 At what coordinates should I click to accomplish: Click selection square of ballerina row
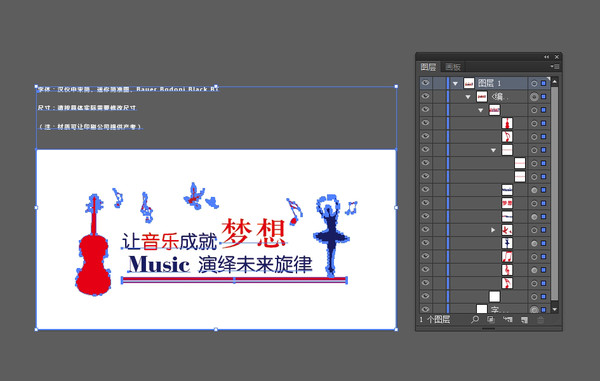(544, 243)
